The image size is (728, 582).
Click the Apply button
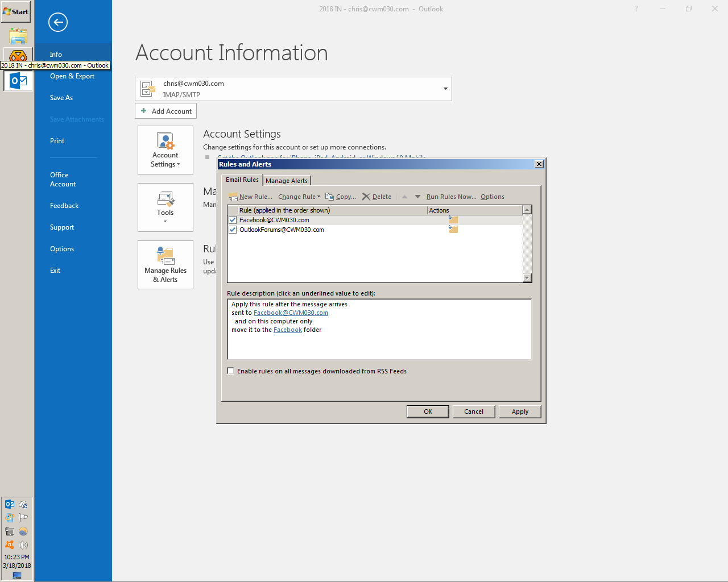(520, 411)
